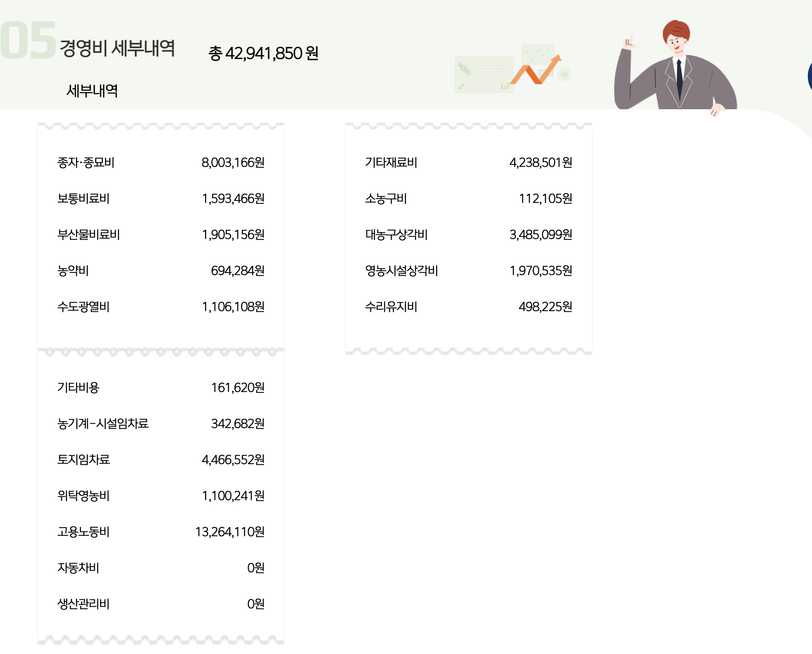
Task: Select the 세부내역 subheading label
Action: coord(92,91)
